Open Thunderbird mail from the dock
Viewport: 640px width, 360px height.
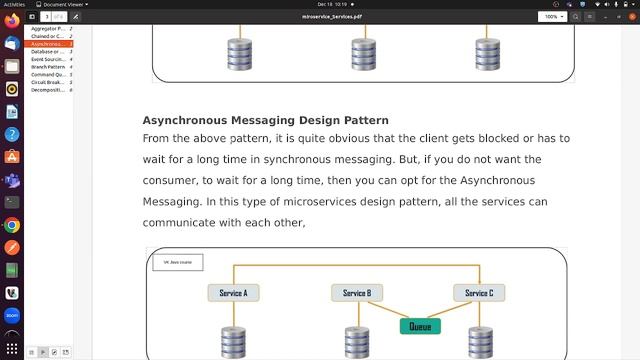[12, 43]
